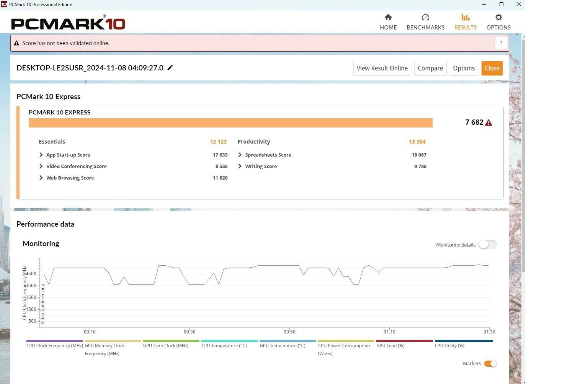Expand Video Conferencing Score details
Screen dimensions: 588x384
click(41, 166)
